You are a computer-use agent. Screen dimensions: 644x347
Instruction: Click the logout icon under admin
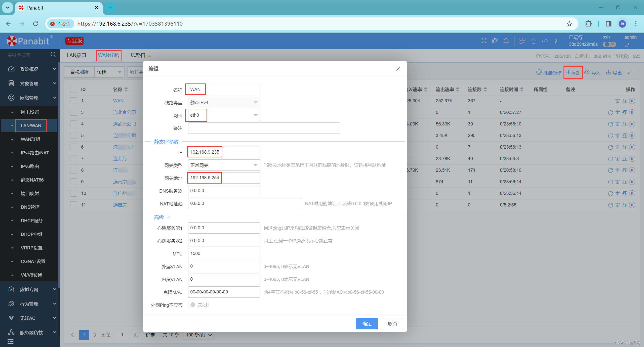(x=627, y=44)
